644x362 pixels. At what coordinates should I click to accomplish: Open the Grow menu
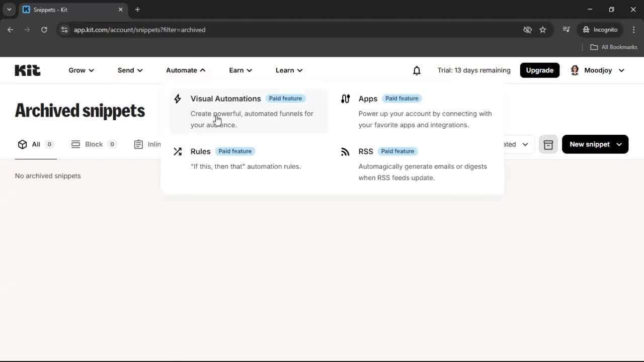click(80, 70)
